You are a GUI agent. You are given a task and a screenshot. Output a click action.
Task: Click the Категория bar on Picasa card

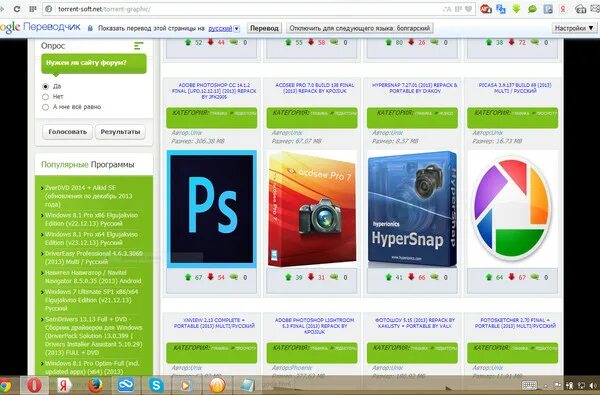point(512,118)
